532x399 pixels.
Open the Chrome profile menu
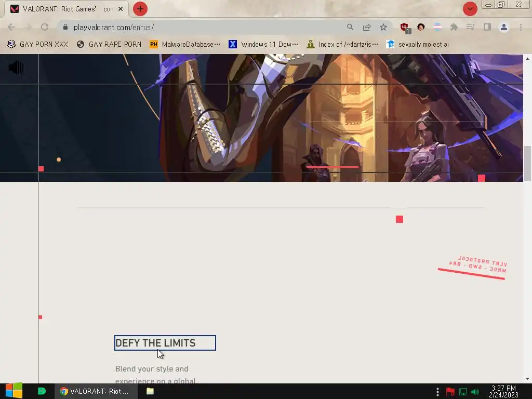point(504,27)
